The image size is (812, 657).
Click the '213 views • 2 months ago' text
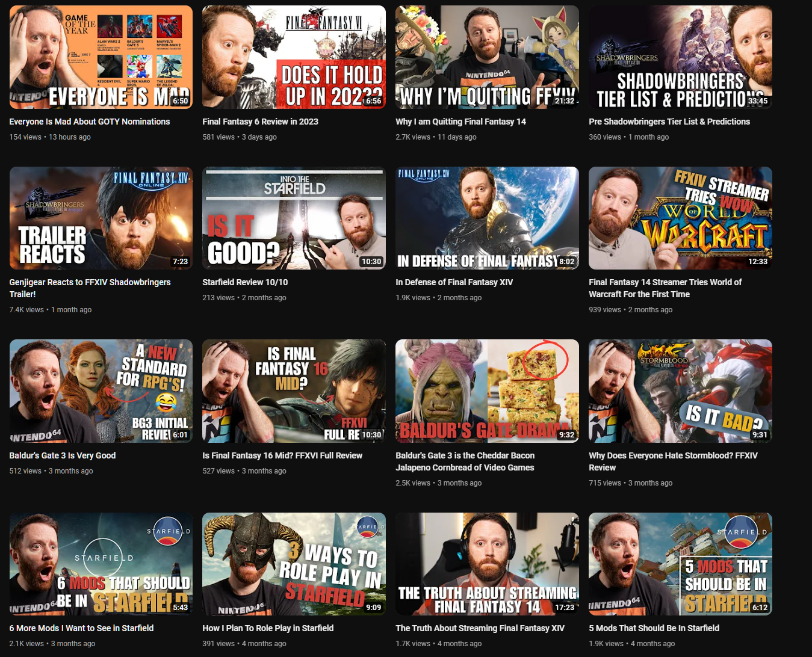pos(244,298)
